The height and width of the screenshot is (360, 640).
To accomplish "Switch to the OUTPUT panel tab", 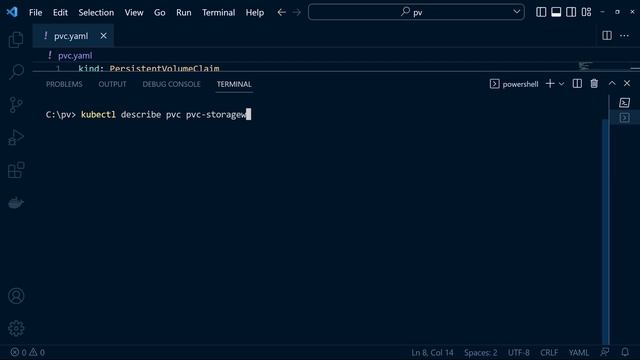I will [x=112, y=84].
